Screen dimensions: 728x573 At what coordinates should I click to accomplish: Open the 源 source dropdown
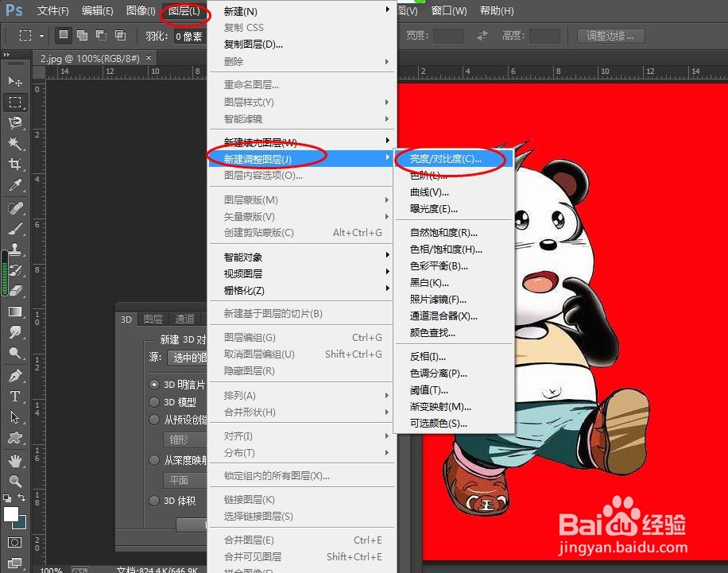[187, 358]
